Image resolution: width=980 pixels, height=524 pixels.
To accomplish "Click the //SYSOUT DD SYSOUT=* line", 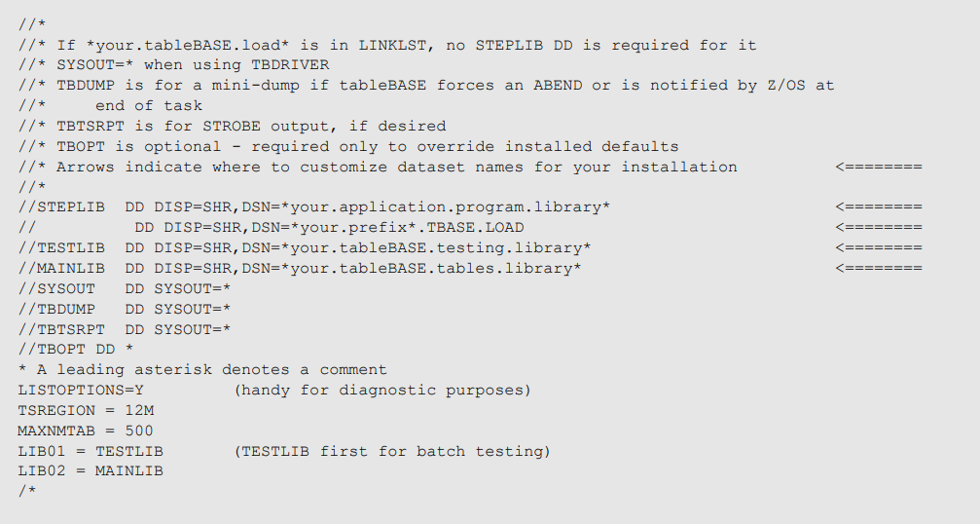I will (125, 289).
